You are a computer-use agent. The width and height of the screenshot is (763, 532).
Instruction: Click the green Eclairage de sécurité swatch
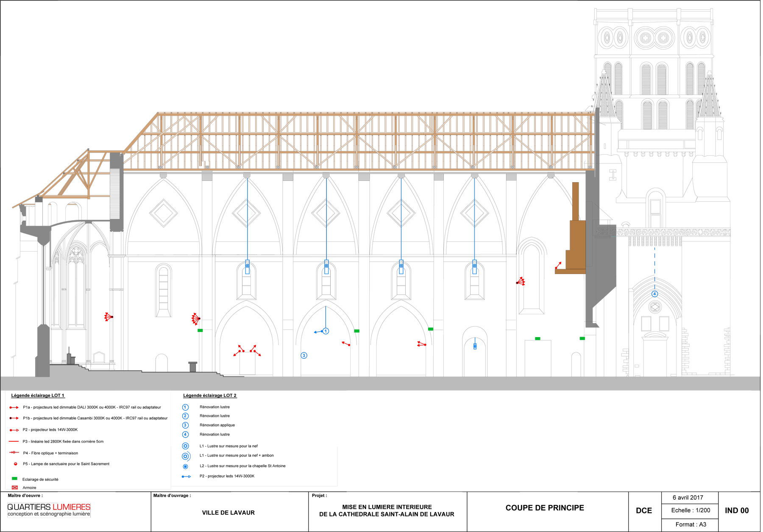(14, 479)
